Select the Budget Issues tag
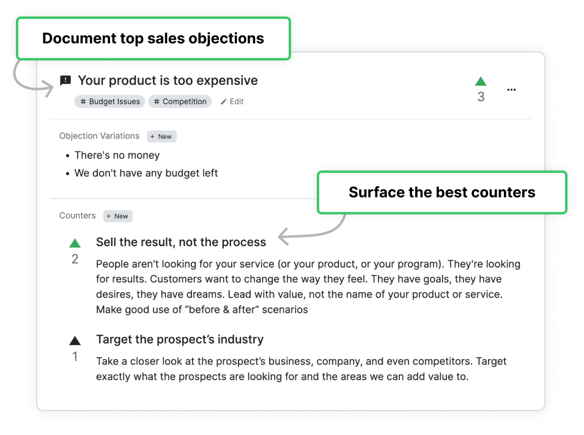The width and height of the screenshot is (584, 435). (x=110, y=102)
